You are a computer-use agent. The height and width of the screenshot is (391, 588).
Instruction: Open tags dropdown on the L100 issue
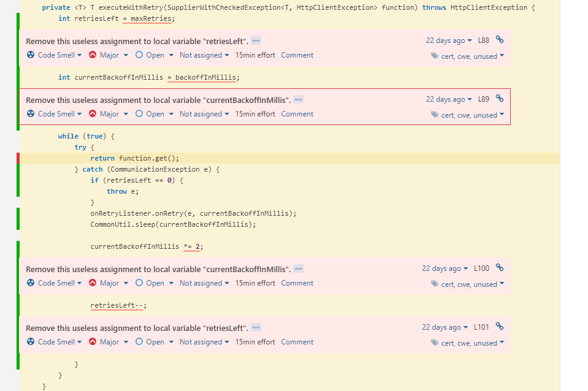(468, 284)
